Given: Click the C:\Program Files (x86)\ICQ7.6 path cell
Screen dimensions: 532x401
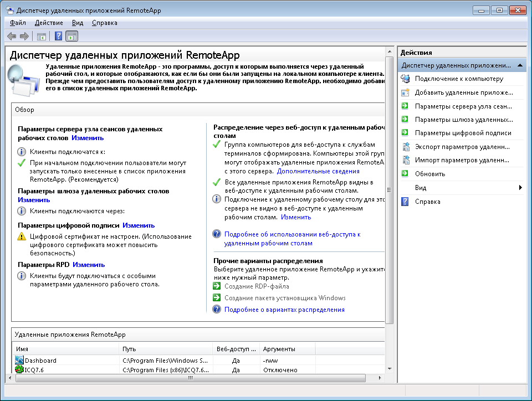Looking at the screenshot, I should click(x=166, y=370).
